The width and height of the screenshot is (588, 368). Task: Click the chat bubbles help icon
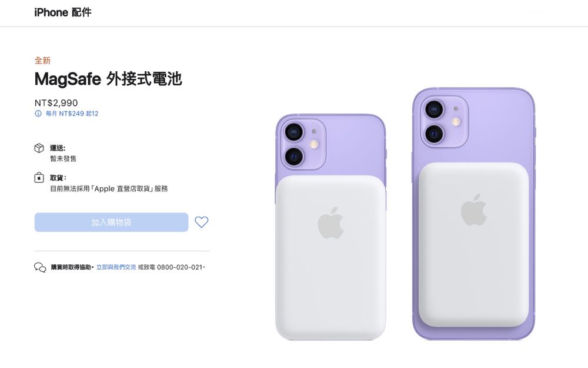click(x=40, y=267)
